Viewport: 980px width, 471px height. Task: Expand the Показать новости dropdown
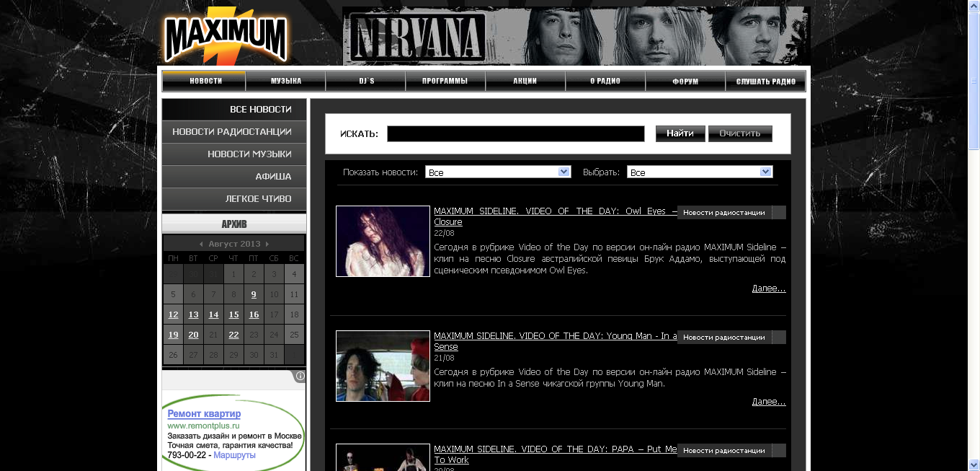(x=498, y=172)
